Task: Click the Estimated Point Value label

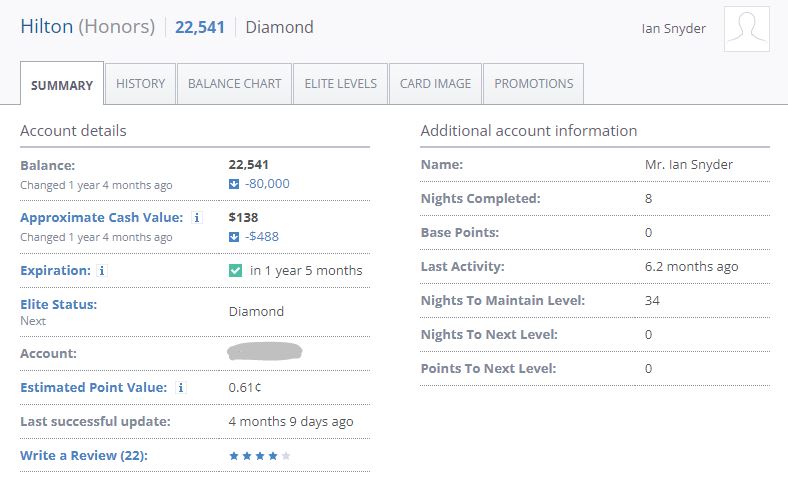Action: 93,387
